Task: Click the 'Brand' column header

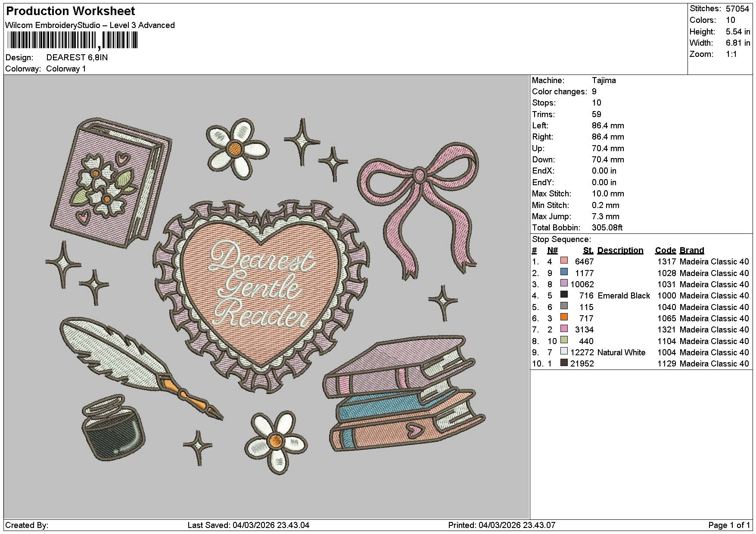Action: [x=692, y=251]
